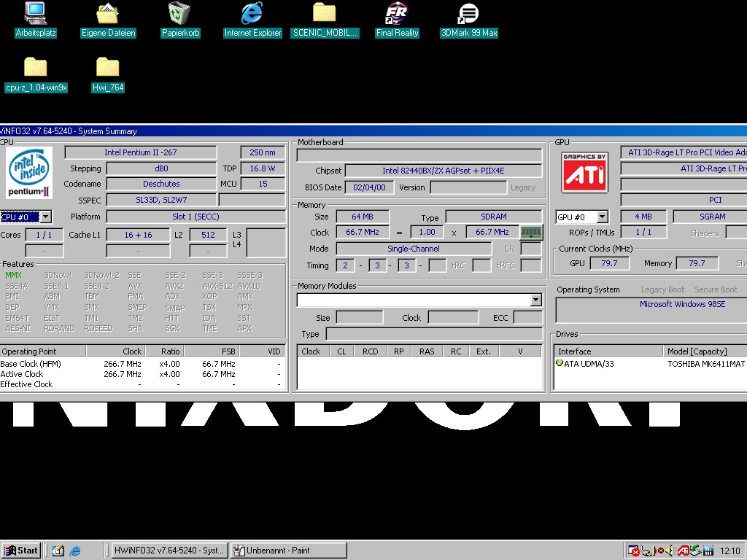The height and width of the screenshot is (560, 747).
Task: Click the BIOS Date 02/04/00 field
Action: (369, 187)
